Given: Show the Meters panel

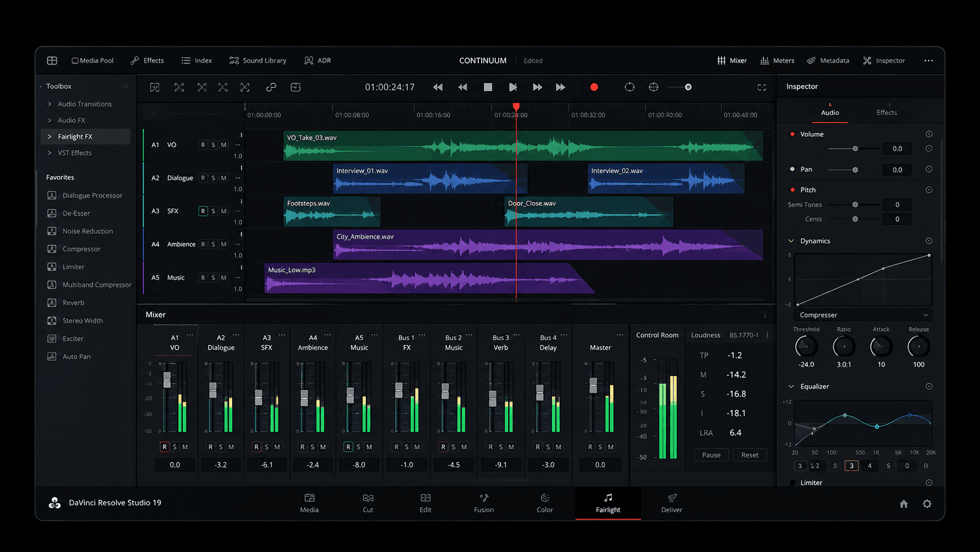Looking at the screenshot, I should (x=777, y=60).
